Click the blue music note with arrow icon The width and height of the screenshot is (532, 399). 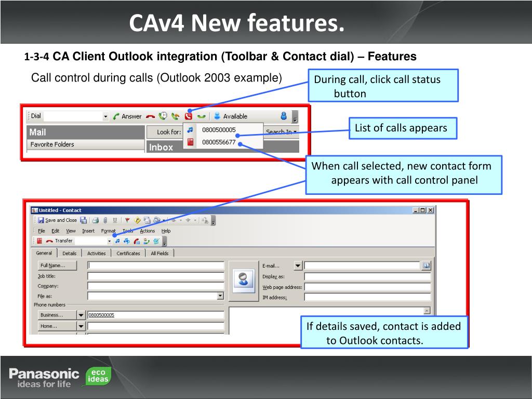pyautogui.click(x=127, y=241)
